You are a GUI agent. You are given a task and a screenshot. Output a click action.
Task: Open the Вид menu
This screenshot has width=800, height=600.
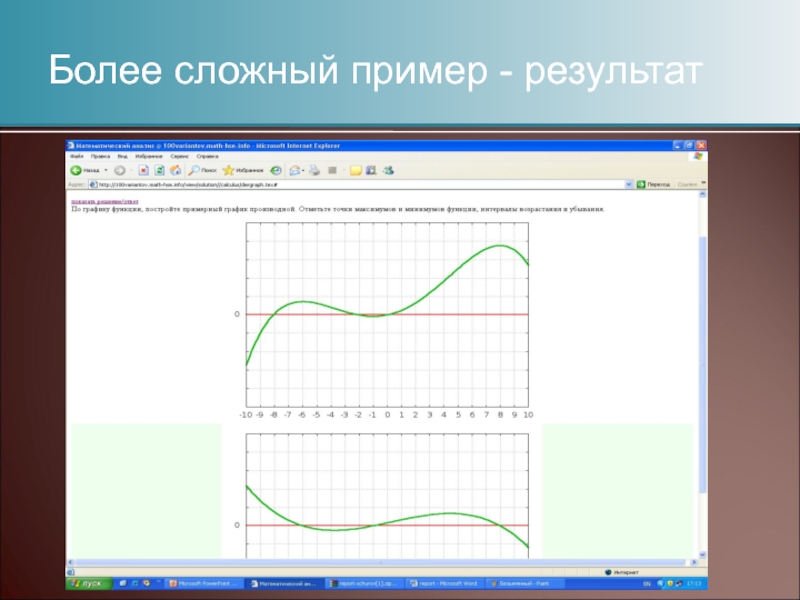pyautogui.click(x=122, y=157)
